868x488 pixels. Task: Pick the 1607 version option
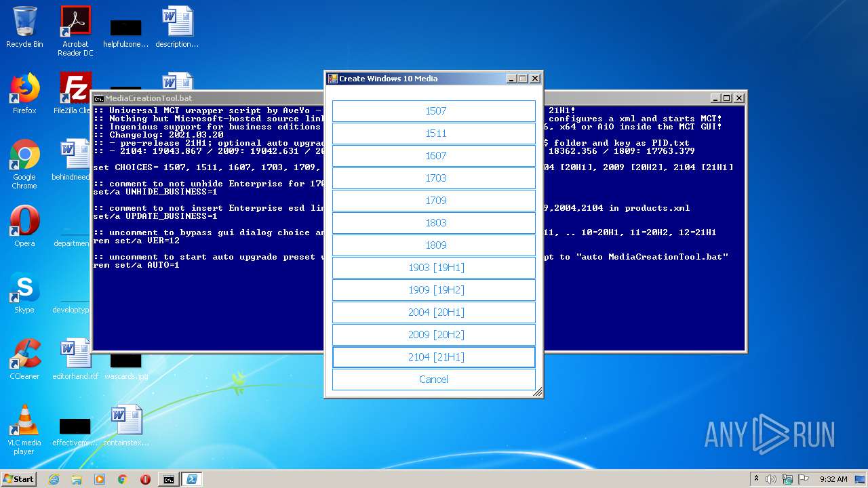pos(434,156)
